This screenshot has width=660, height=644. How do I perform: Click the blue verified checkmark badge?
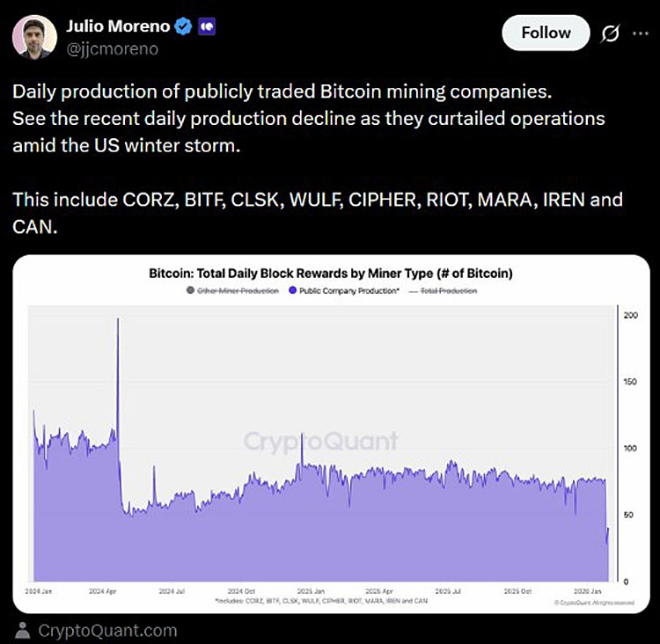pos(184,27)
